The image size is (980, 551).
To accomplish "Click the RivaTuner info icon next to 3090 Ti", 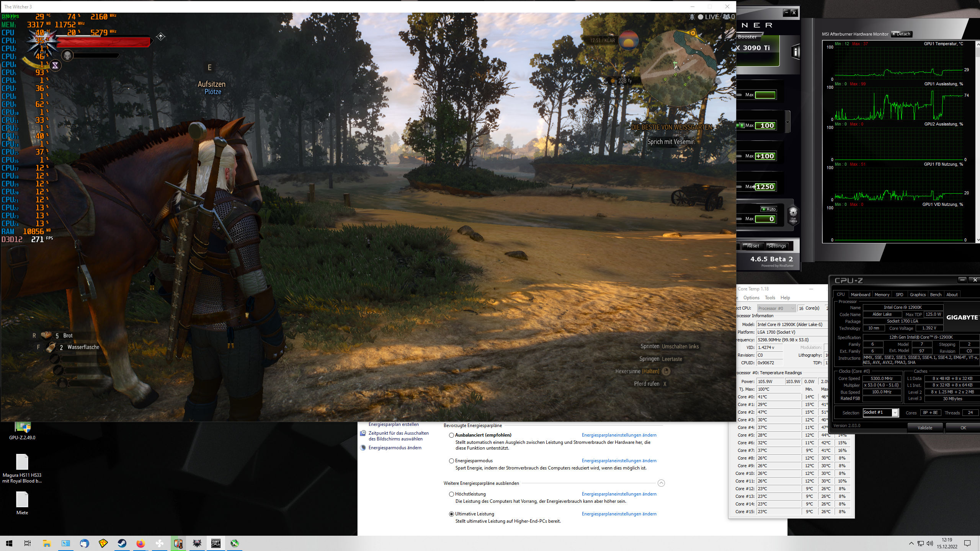I will click(795, 52).
